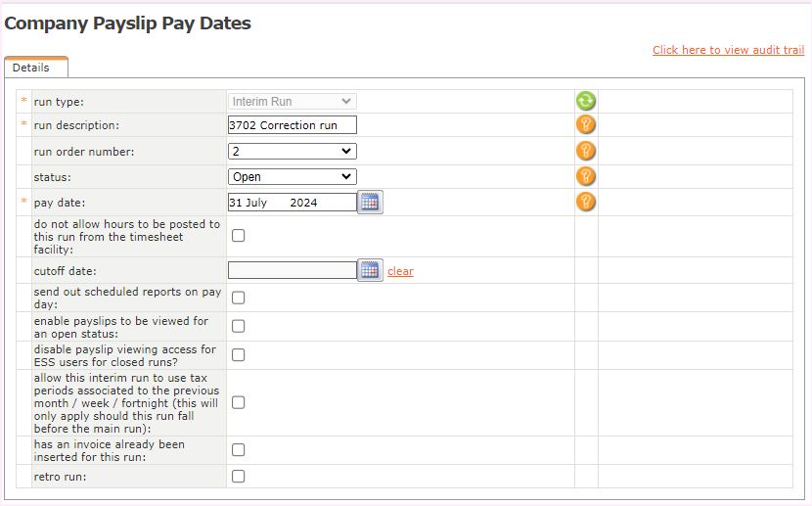Image resolution: width=812 pixels, height=506 pixels.
Task: Click the help bulb for run order number
Action: [x=585, y=151]
